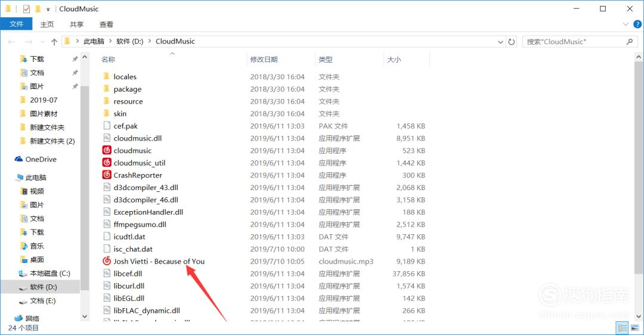This screenshot has height=335, width=644.
Task: Open pinned 文档 in quick access
Action: pos(37,73)
